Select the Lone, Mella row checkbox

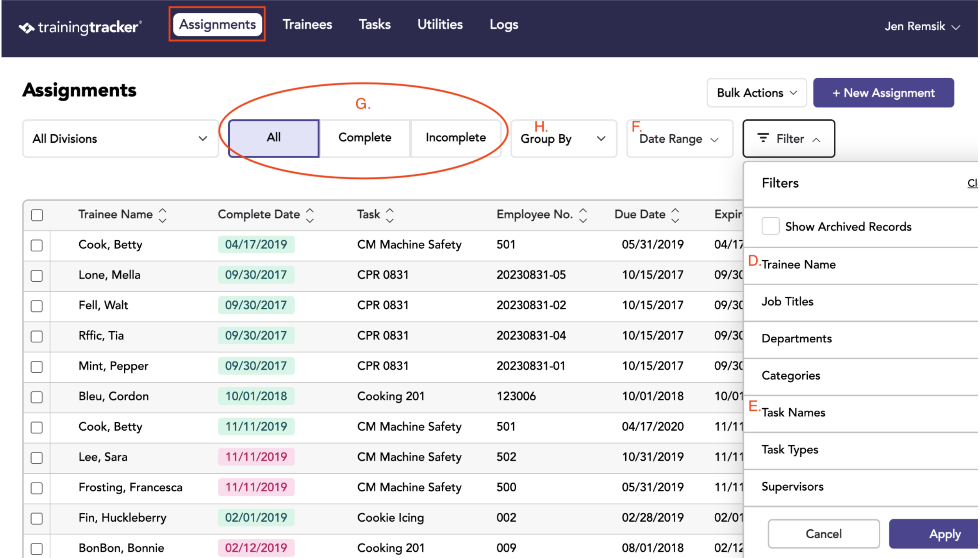tap(37, 275)
